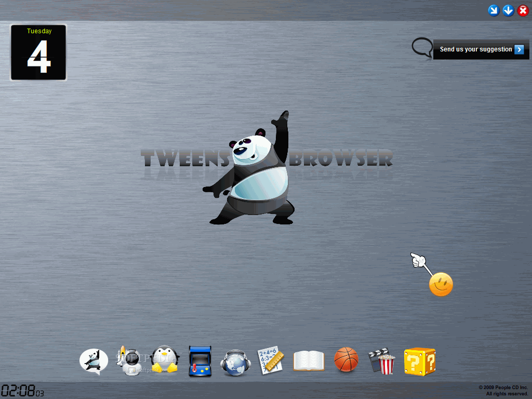Open the clapperboard popcorn movies icon
This screenshot has height=399, width=532.
(382, 361)
